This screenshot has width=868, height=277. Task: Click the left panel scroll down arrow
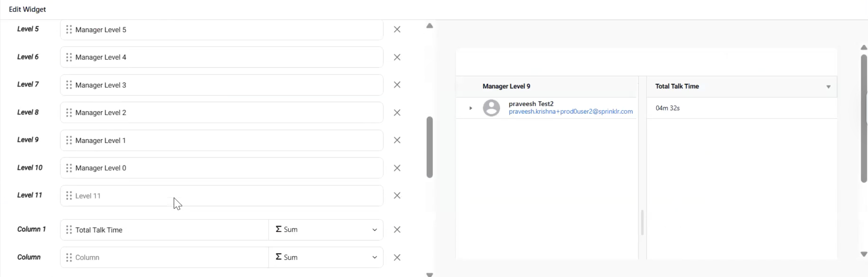[430, 275]
